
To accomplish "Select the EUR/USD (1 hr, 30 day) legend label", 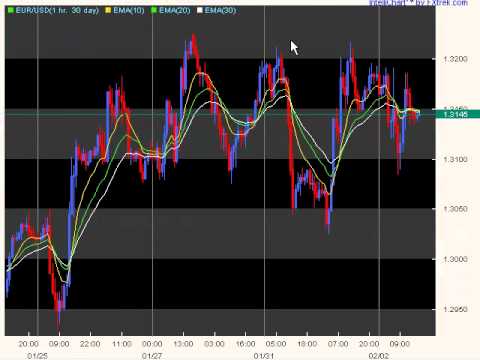I will [57, 10].
